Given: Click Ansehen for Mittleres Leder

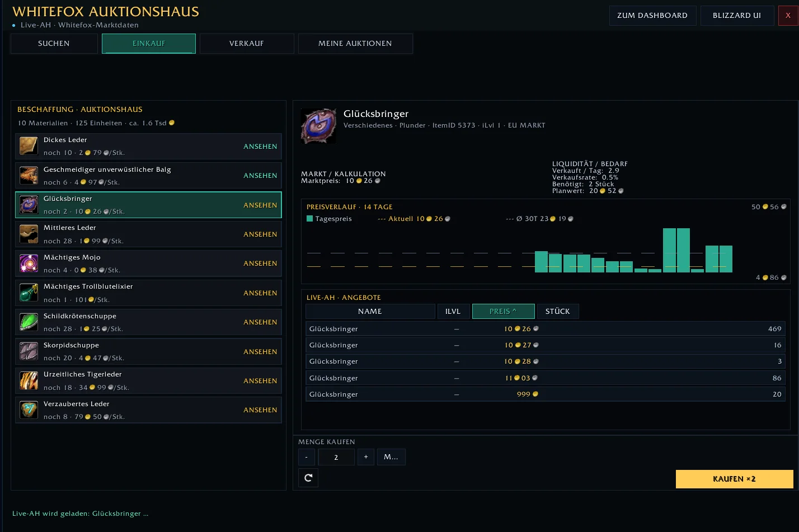Looking at the screenshot, I should pos(260,234).
